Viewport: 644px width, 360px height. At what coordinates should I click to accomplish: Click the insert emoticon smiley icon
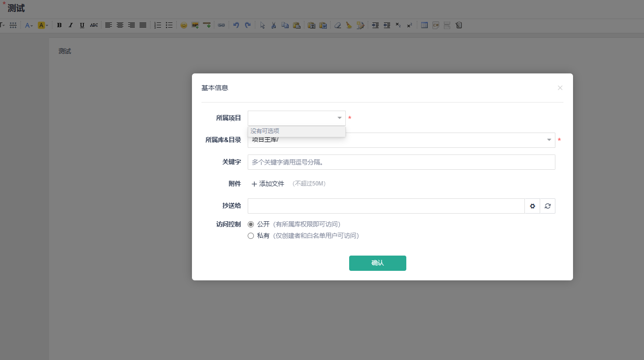click(x=183, y=25)
